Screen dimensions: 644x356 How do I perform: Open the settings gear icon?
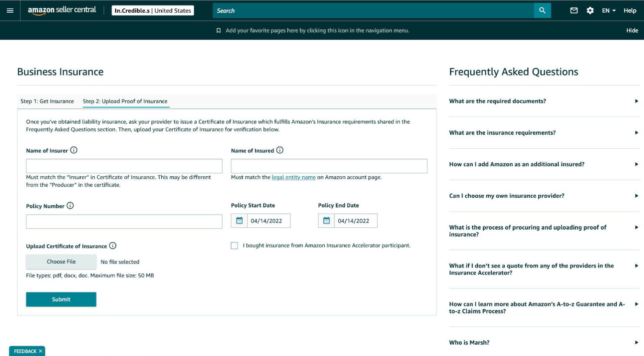click(x=590, y=10)
